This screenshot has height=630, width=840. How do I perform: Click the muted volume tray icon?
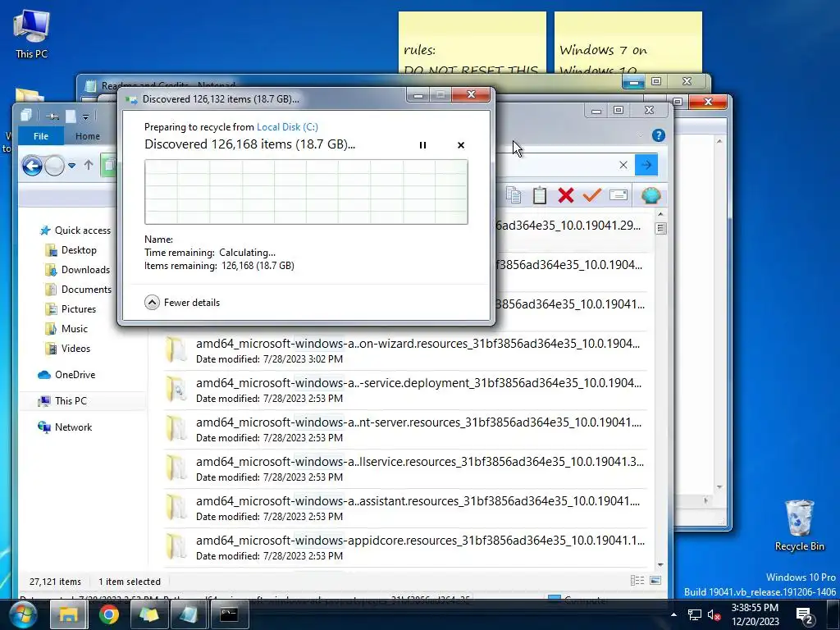pyautogui.click(x=714, y=615)
